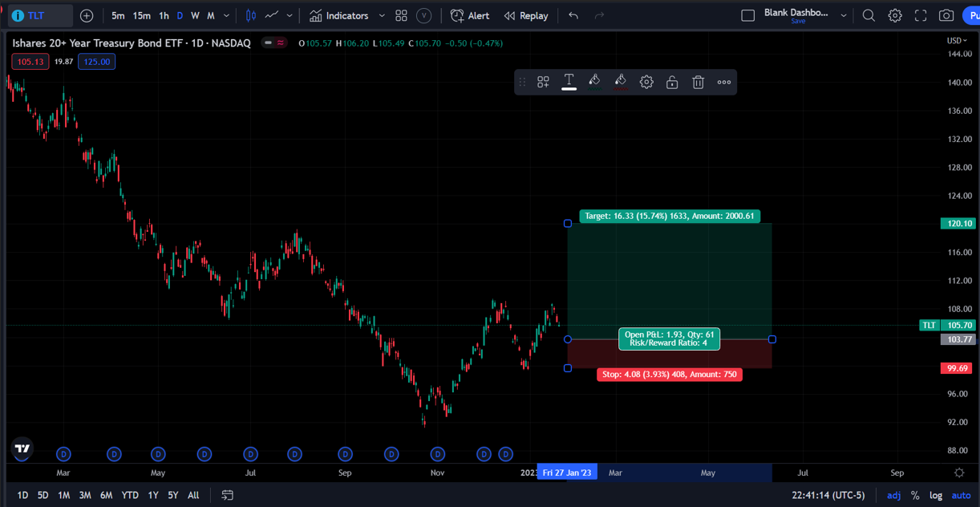The height and width of the screenshot is (507, 980).
Task: Open drawing settings gear in floating toolbar
Action: pyautogui.click(x=646, y=82)
